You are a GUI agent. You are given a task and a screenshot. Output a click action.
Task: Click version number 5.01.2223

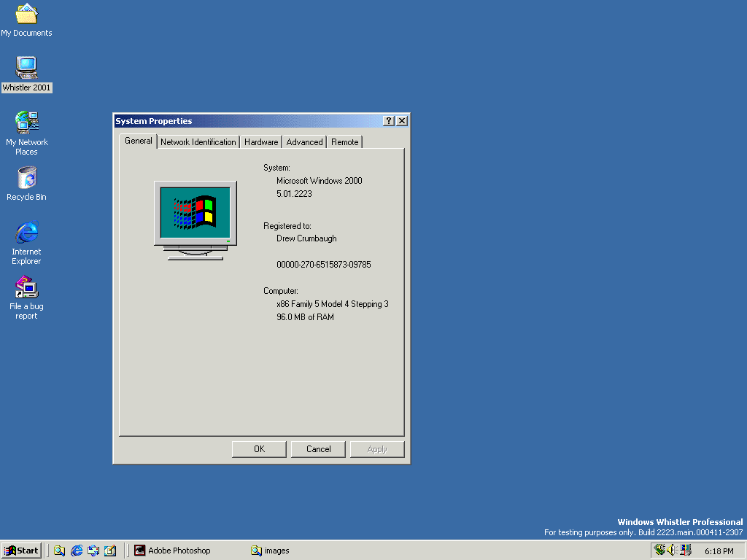tap(294, 194)
